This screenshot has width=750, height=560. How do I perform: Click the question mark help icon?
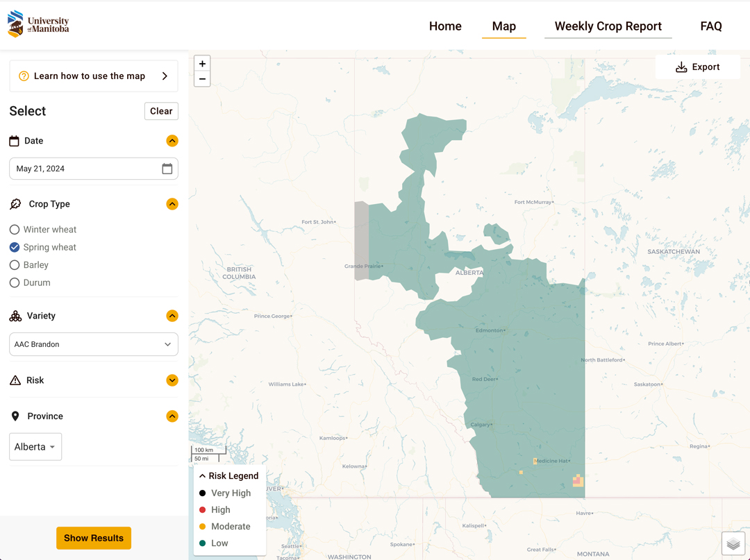pos(23,76)
